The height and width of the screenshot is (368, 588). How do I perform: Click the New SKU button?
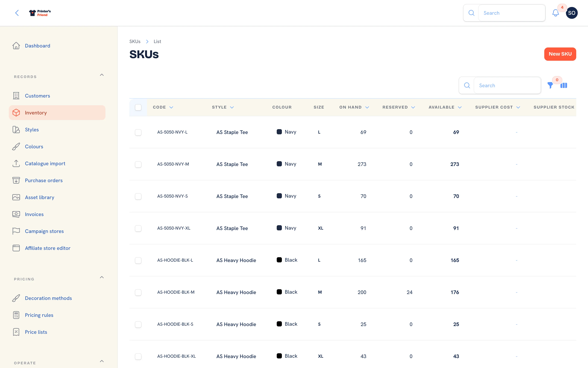(560, 54)
